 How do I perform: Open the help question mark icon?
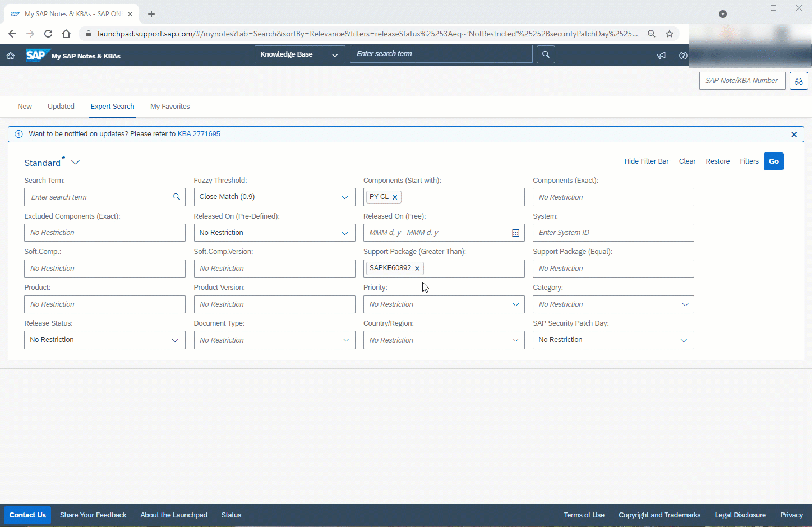tap(682, 56)
